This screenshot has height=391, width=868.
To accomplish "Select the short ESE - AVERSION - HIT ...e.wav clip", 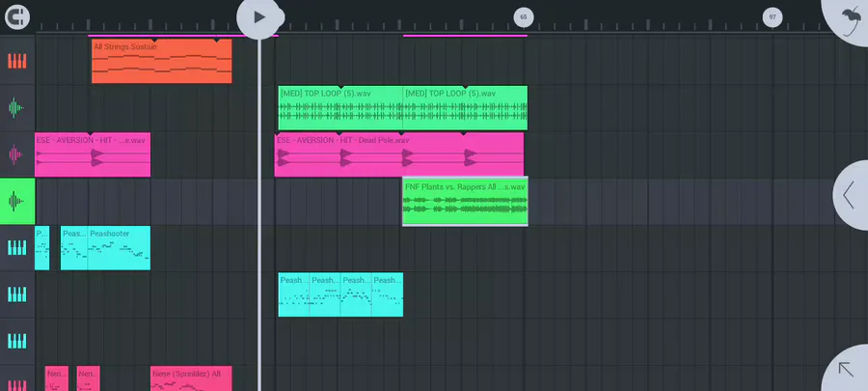I will [93, 154].
